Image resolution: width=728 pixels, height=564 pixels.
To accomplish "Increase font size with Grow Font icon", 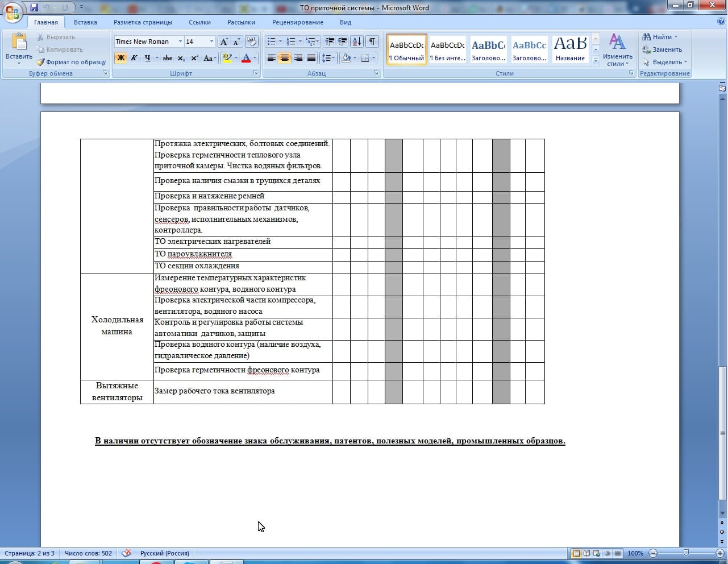I will pyautogui.click(x=224, y=42).
